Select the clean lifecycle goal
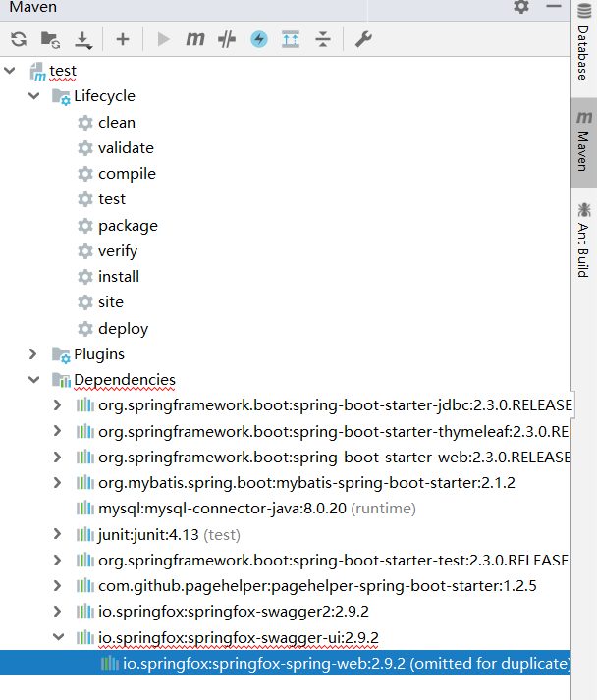This screenshot has width=597, height=700. tap(117, 123)
